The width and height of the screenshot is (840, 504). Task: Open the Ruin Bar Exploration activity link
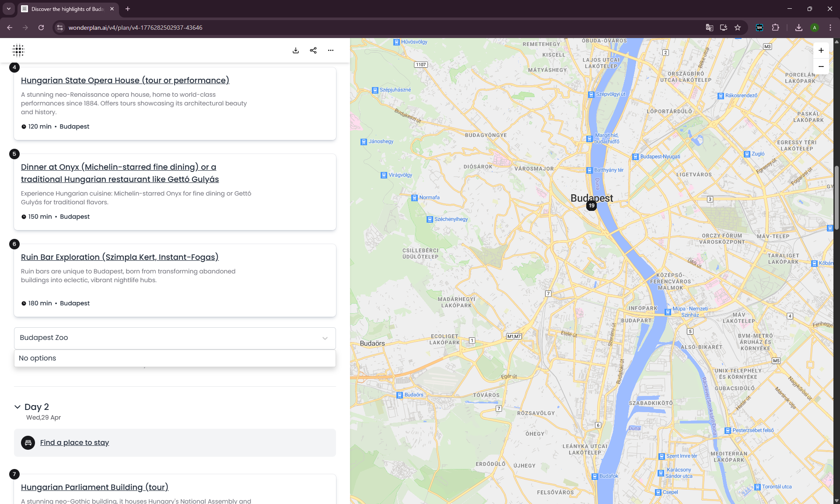click(x=120, y=257)
